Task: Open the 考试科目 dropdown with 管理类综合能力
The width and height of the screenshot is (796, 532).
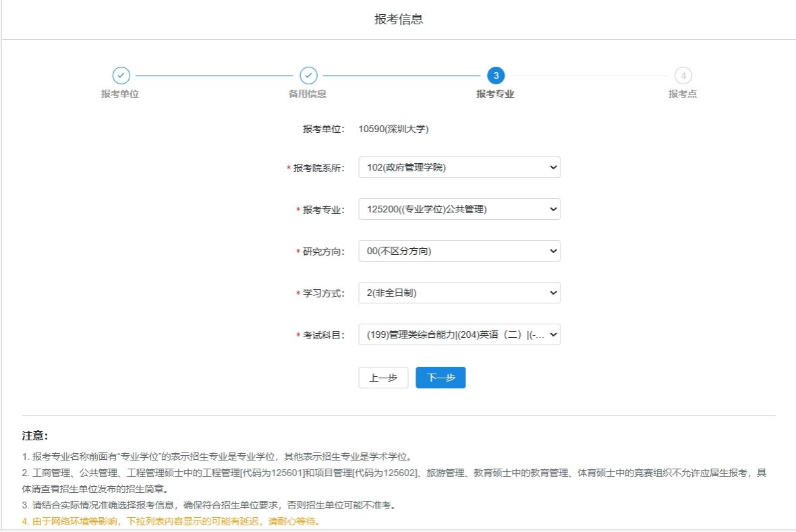Action: point(459,335)
